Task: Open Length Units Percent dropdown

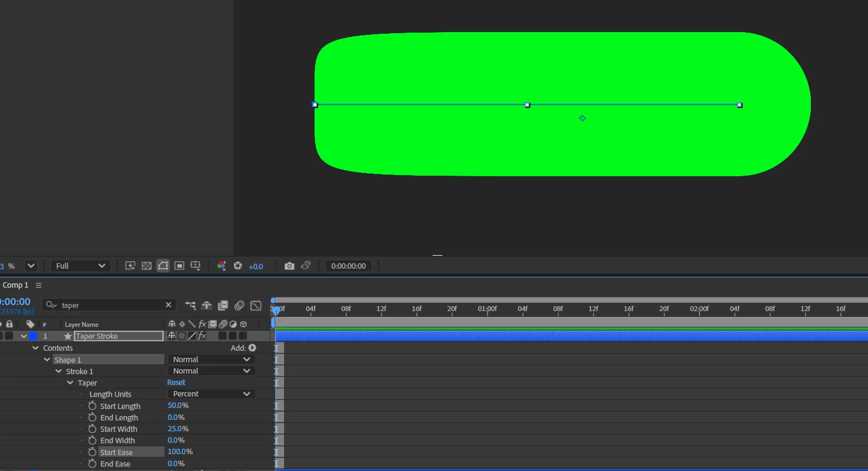Action: [x=211, y=394]
